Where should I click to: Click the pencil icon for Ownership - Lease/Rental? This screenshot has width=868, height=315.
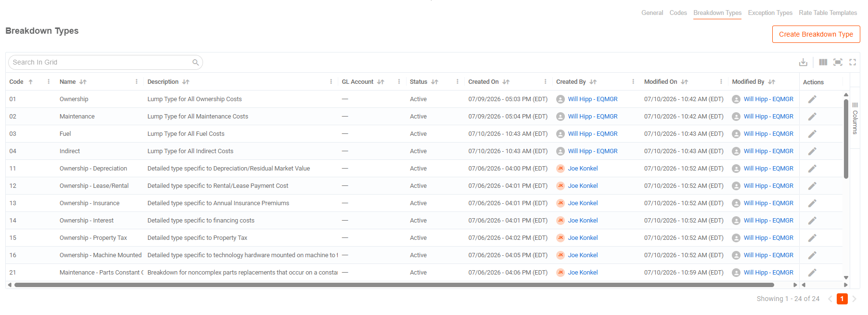click(812, 186)
